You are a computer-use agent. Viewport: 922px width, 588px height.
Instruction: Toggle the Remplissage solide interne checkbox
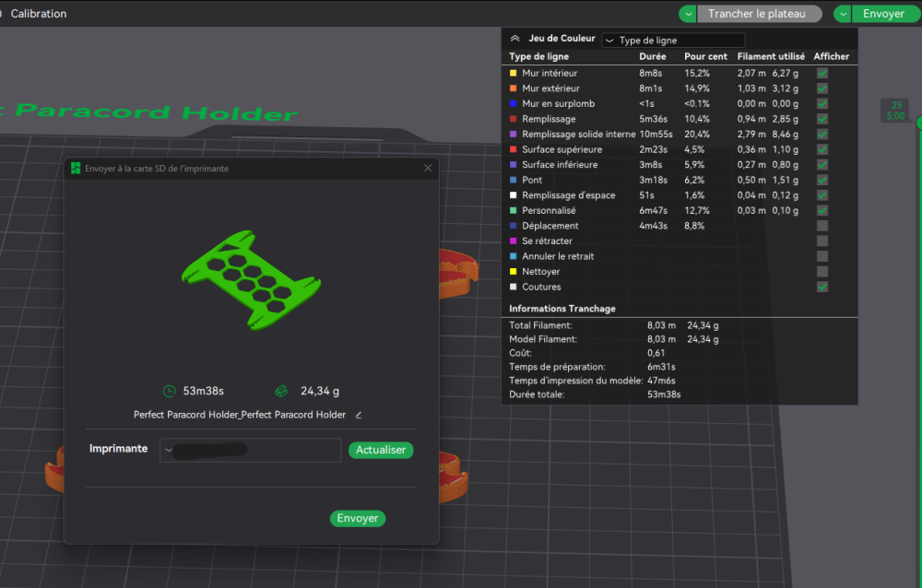coord(822,134)
